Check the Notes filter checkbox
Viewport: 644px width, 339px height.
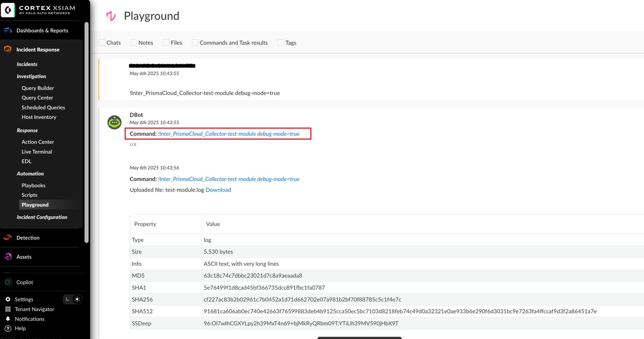pyautogui.click(x=134, y=43)
